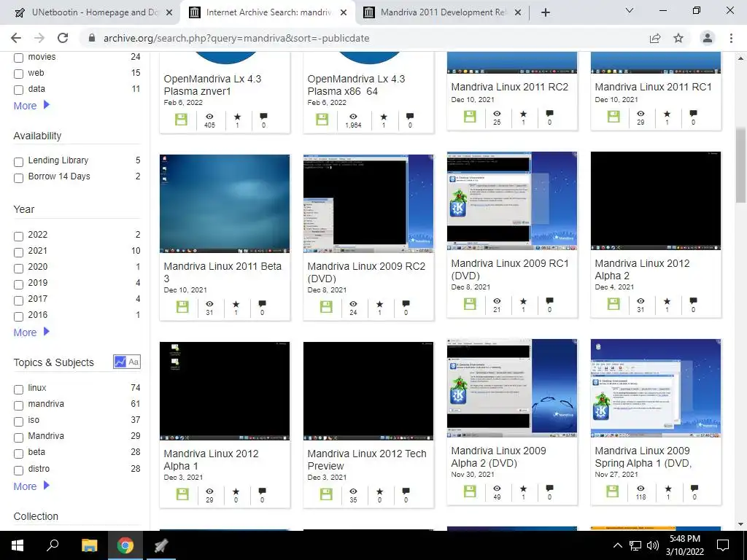Open Mandriva Linux 2012 Tech Preview title
The height and width of the screenshot is (560, 747).
click(366, 459)
